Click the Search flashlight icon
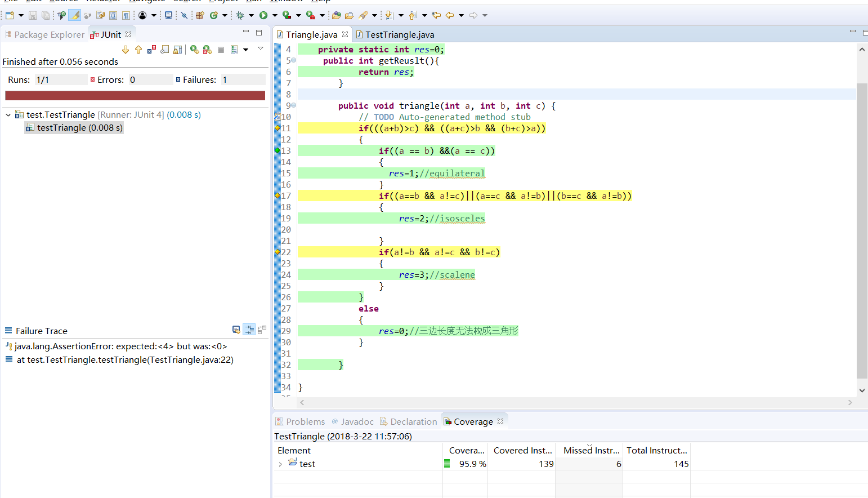The height and width of the screenshot is (498, 868). coord(364,15)
